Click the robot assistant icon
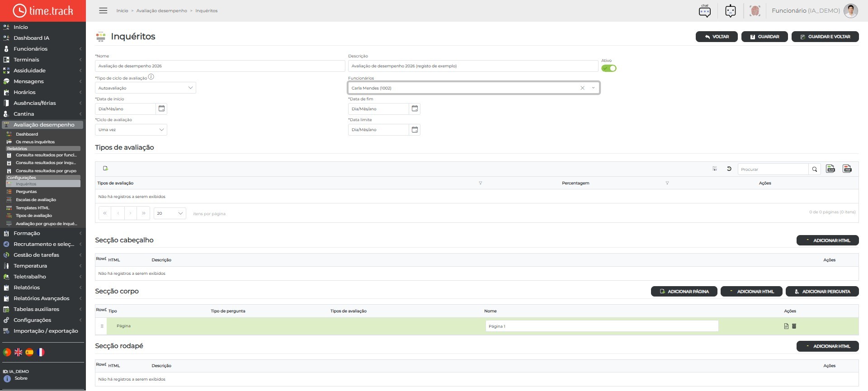The height and width of the screenshot is (391, 868). (730, 10)
